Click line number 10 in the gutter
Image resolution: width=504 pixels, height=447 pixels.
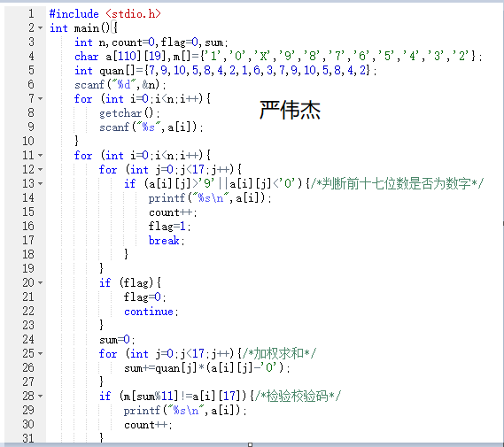coord(28,141)
